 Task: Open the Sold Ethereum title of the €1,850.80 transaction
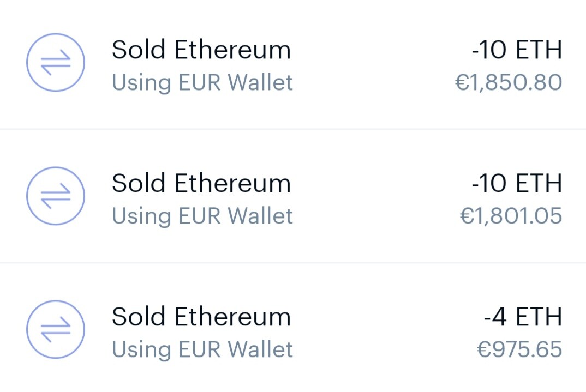[201, 50]
